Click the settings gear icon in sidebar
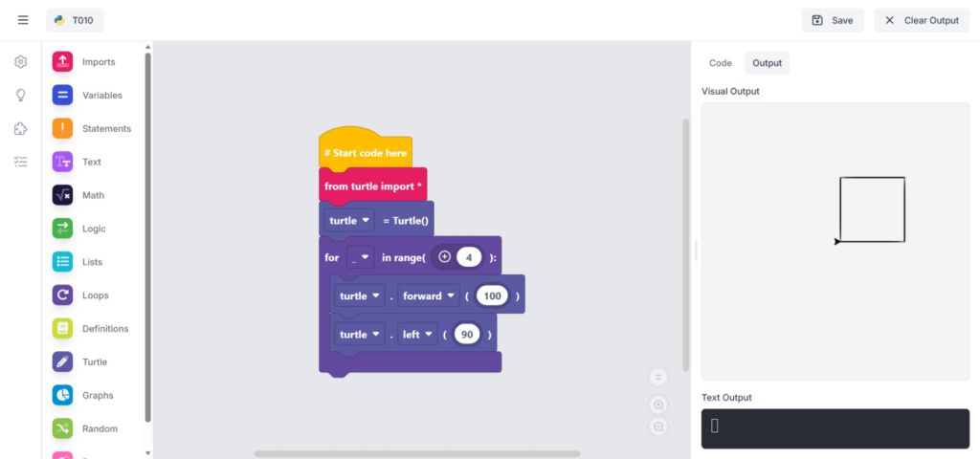Screen dimensions: 980x459 (x=21, y=62)
